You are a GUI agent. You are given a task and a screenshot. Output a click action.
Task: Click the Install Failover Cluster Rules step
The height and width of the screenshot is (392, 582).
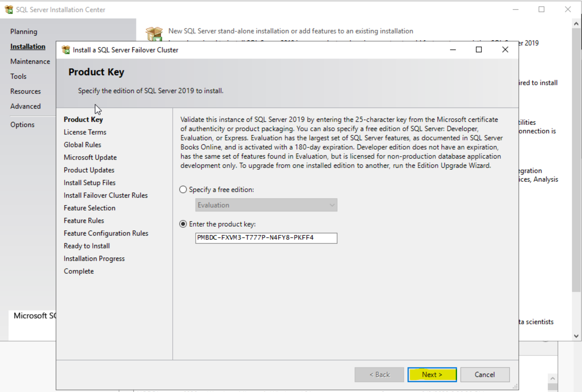pos(106,195)
